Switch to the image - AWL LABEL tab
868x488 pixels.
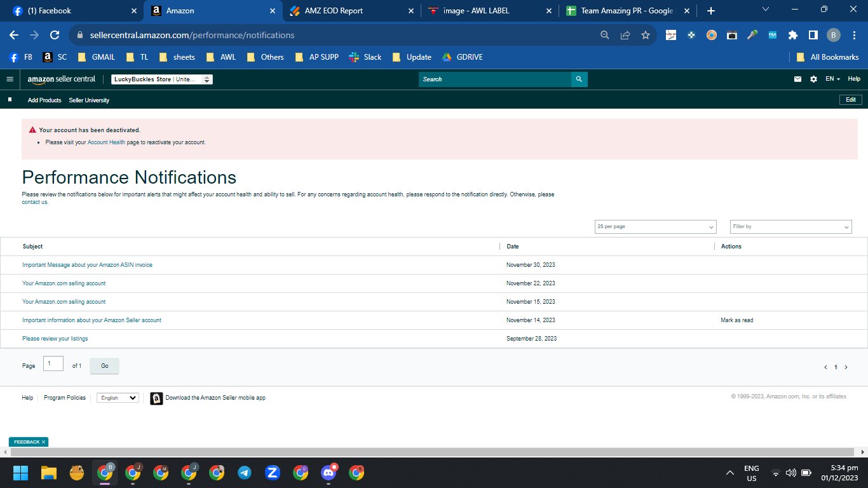click(489, 11)
